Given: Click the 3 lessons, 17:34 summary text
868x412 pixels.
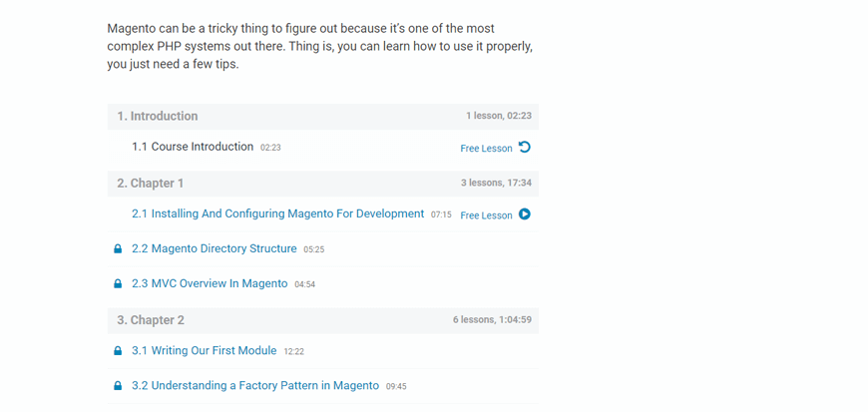Looking at the screenshot, I should 496,184.
